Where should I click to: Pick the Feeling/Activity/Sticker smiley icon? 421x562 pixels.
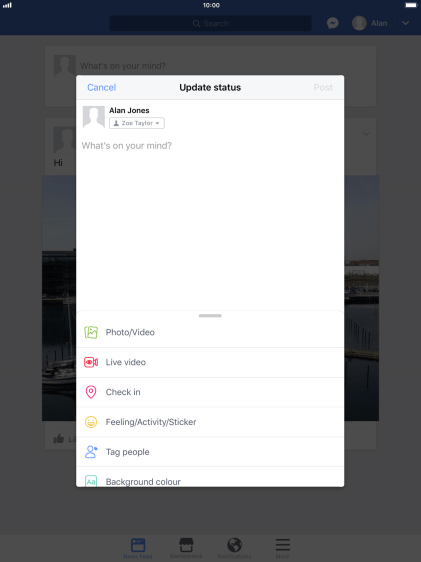tap(91, 422)
